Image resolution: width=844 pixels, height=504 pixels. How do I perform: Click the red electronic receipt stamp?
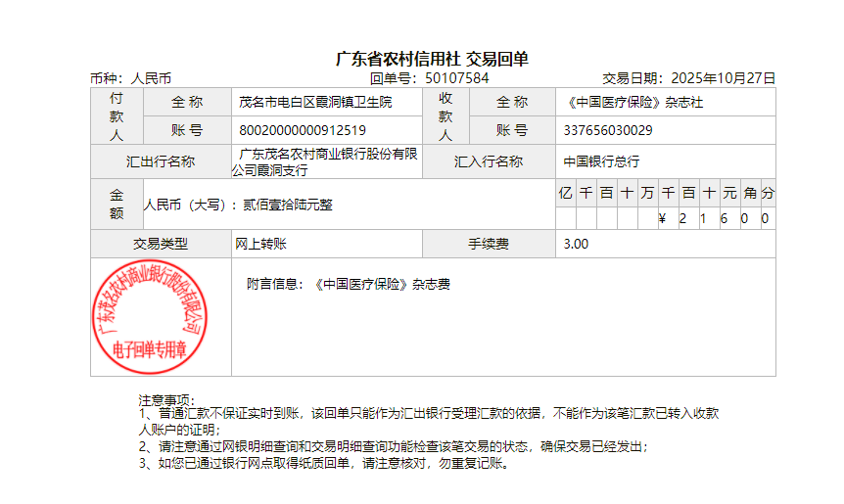click(x=149, y=316)
